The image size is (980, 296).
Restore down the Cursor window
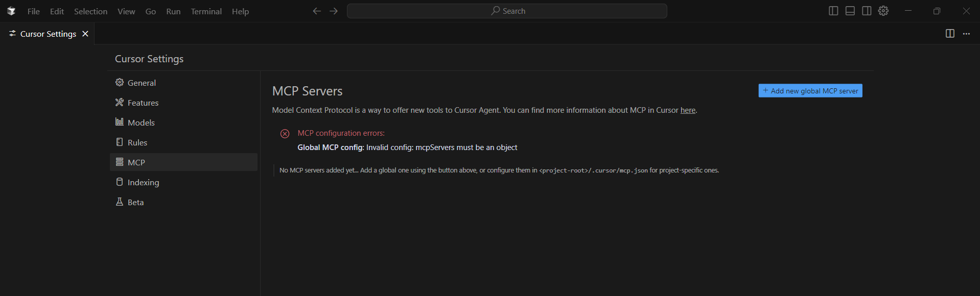[937, 11]
